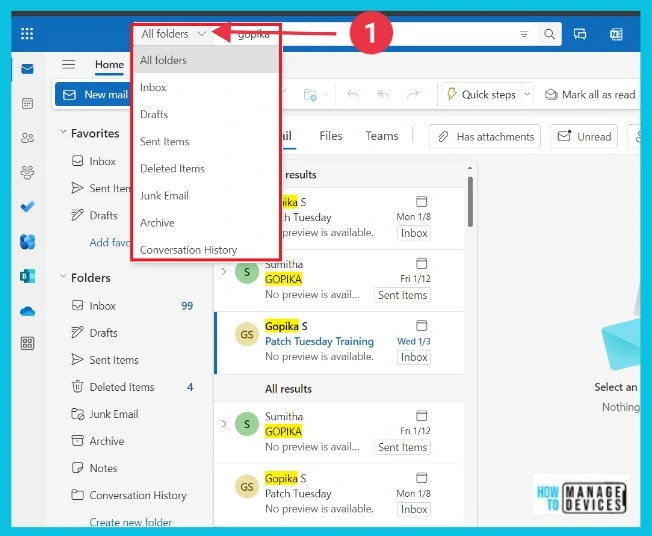Click the New mail button
The width and height of the screenshot is (652, 536).
tap(95, 95)
